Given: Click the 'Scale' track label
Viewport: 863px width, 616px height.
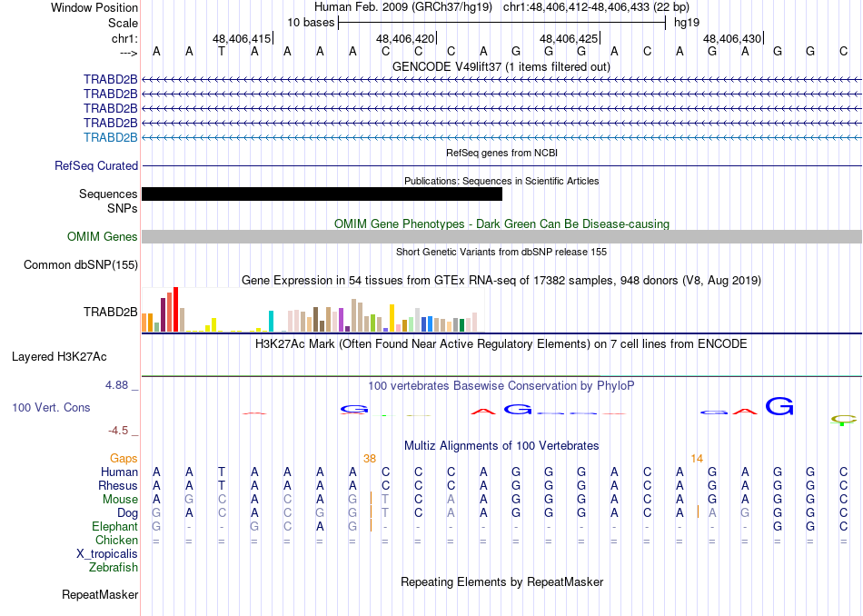Looking at the screenshot, I should pyautogui.click(x=123, y=23).
